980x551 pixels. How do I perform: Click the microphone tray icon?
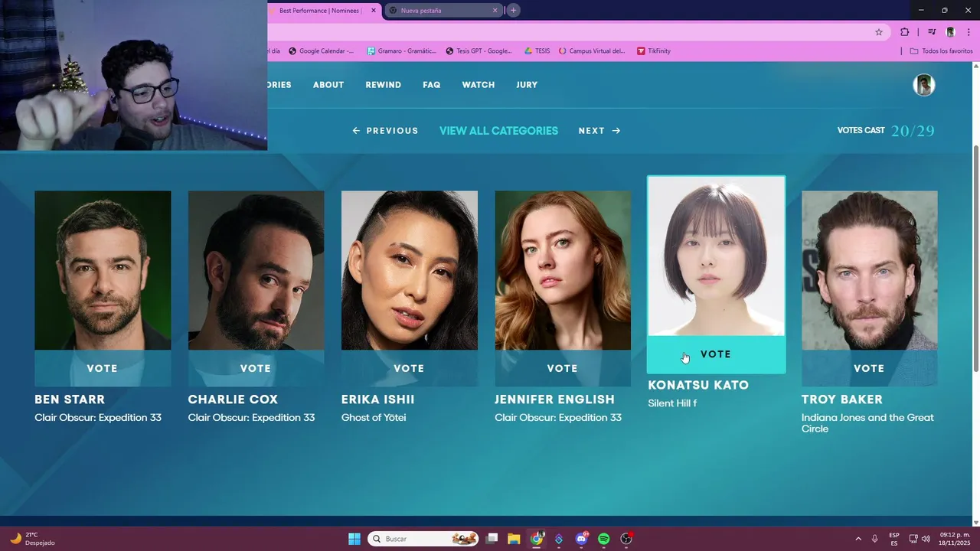pos(875,539)
